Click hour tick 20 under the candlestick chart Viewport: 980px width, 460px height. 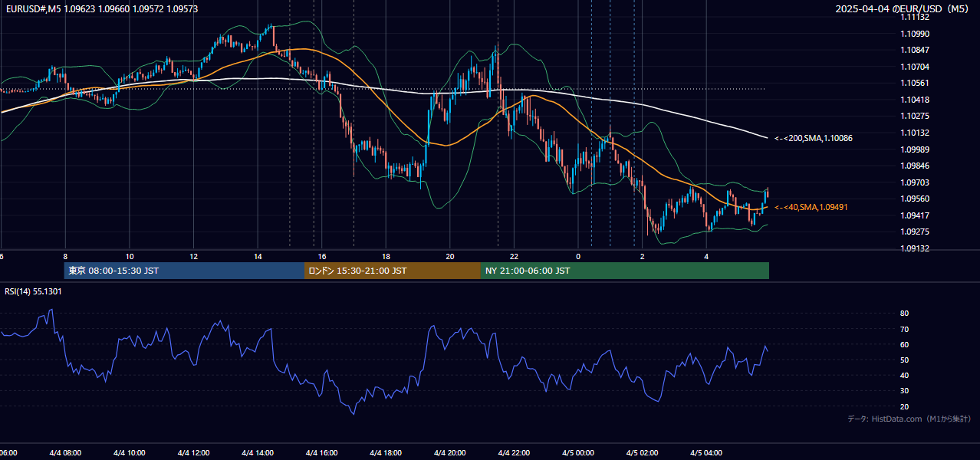click(450, 256)
